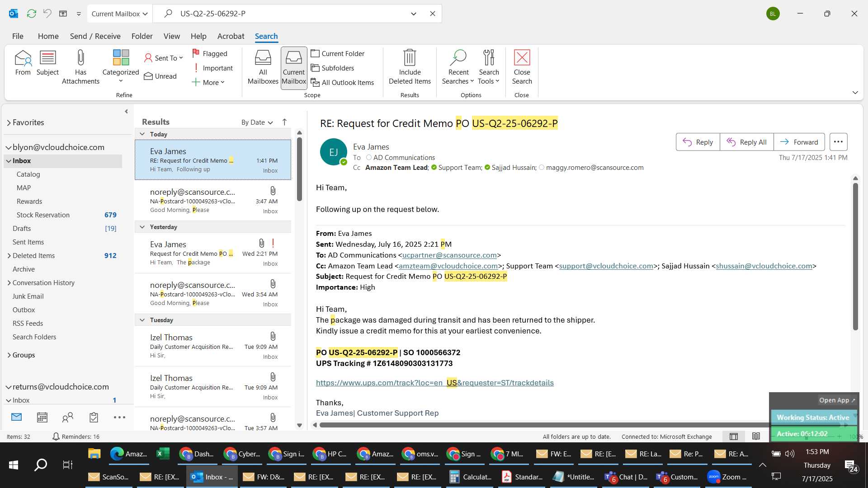Clear the search box text
This screenshot has height=488, width=868.
tap(433, 14)
